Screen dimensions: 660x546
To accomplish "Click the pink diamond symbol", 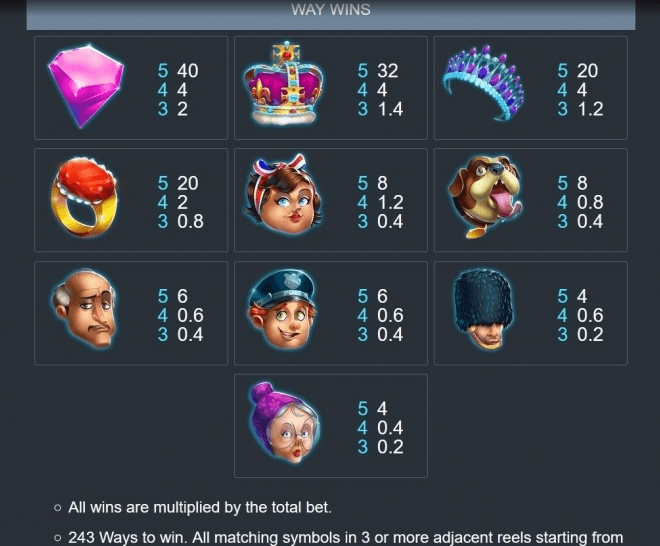I will tap(86, 86).
